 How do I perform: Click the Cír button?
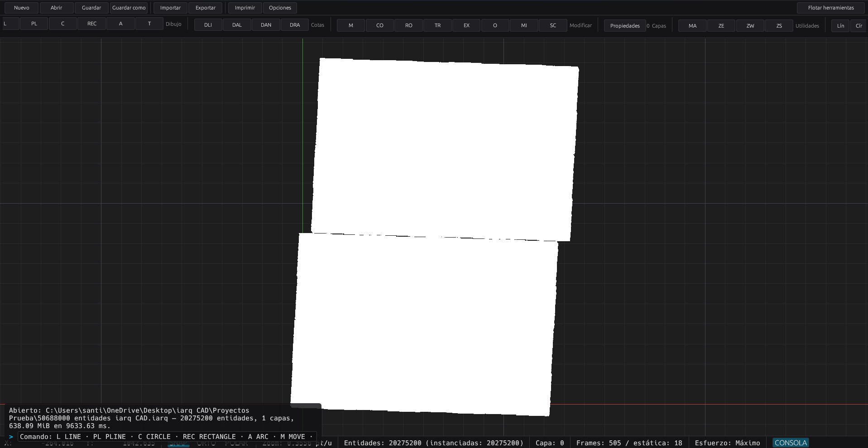(859, 26)
